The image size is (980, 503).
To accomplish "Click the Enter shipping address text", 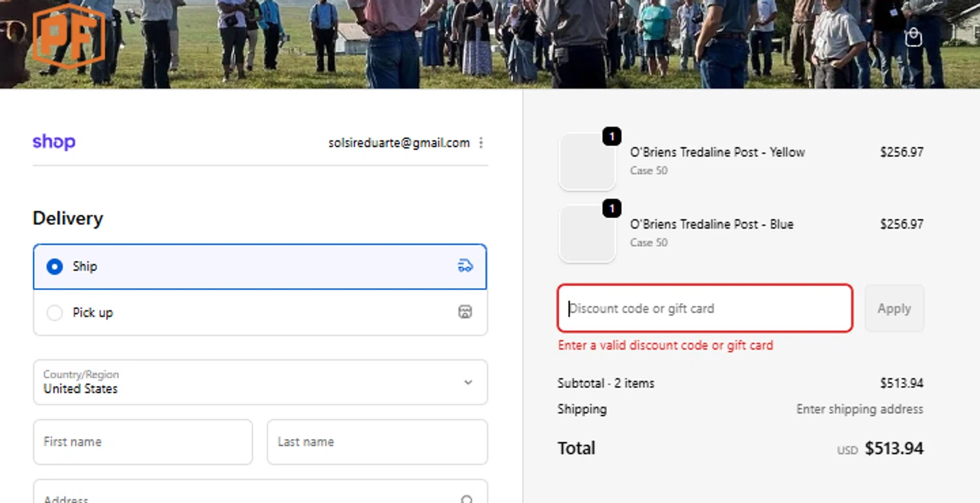I will 860,410.
